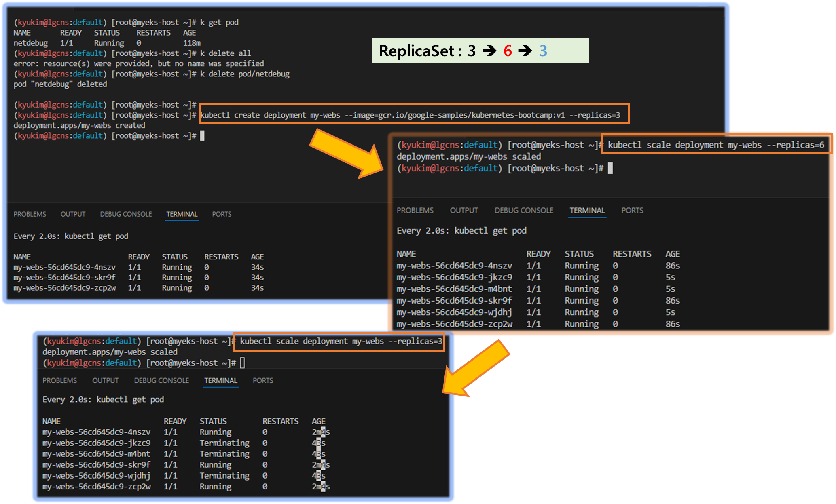Screen dimensions: 836x504
Task: Open PROBLEMS tab in the orange-bordered panel
Action: click(415, 211)
